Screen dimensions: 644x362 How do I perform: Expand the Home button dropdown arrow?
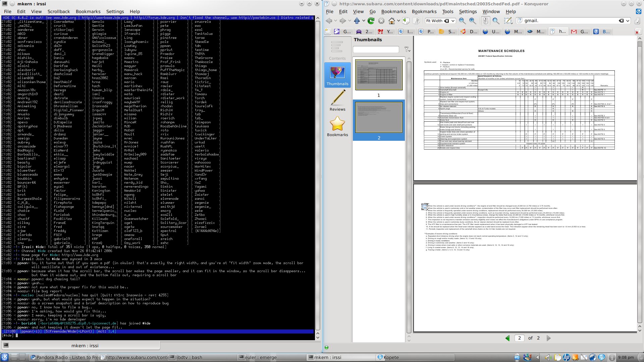click(398, 21)
